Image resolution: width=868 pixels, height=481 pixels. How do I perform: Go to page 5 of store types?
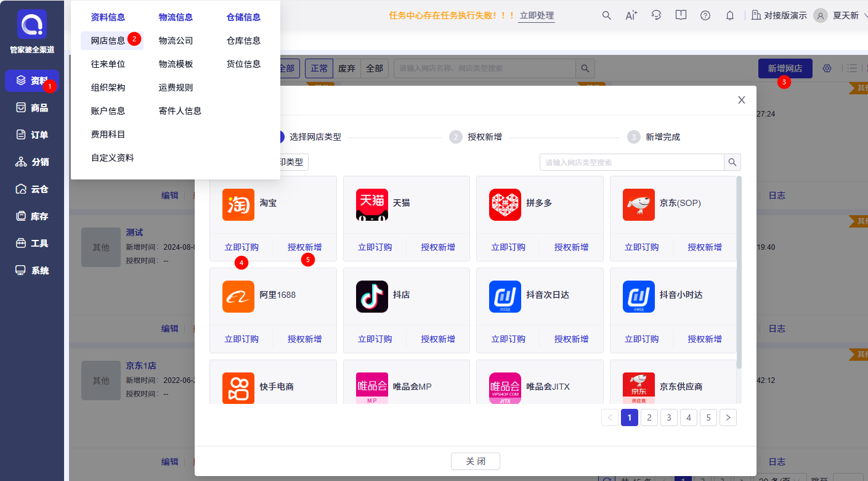(708, 417)
